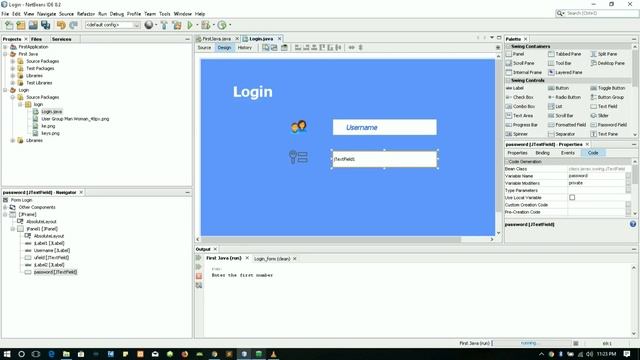Click the design canvas horizontal scrollbar
The image size is (640, 360).
[x=331, y=240]
